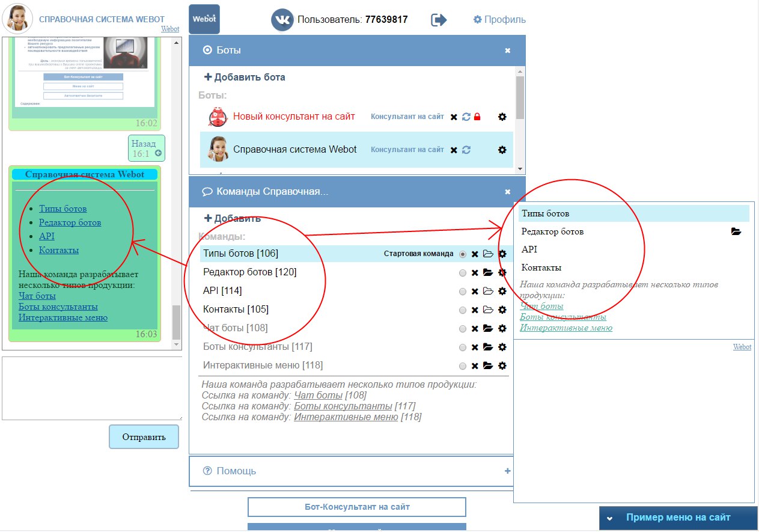Open the folder icon of API [114]
Image resolution: width=759 pixels, height=532 pixels.
488,292
